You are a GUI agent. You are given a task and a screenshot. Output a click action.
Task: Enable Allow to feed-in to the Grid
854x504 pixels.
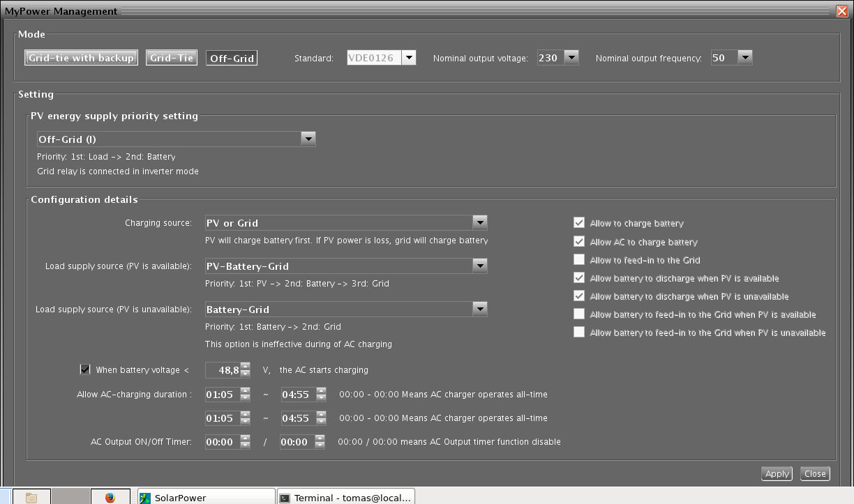579,260
